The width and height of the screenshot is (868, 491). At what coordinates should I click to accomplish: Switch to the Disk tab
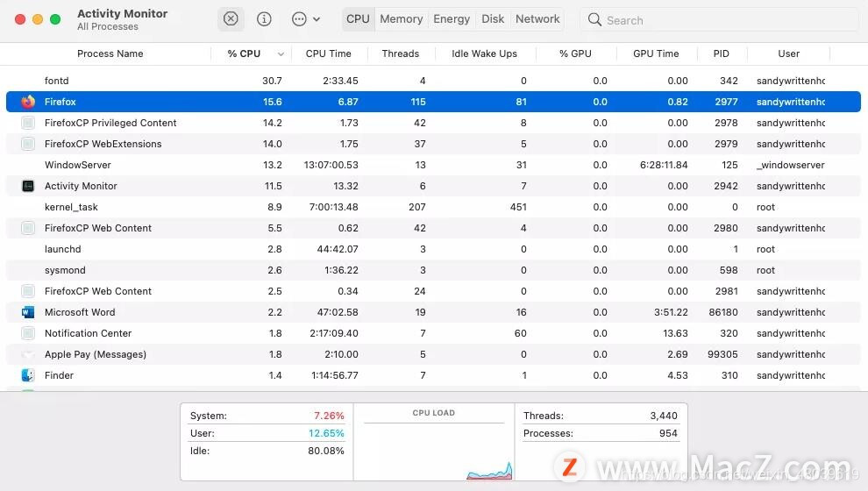click(493, 18)
